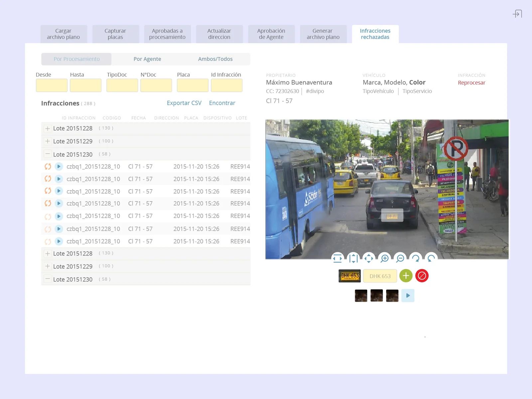Rotate the photo clockwise
Viewport: 532px width, 399px height.
tap(416, 258)
